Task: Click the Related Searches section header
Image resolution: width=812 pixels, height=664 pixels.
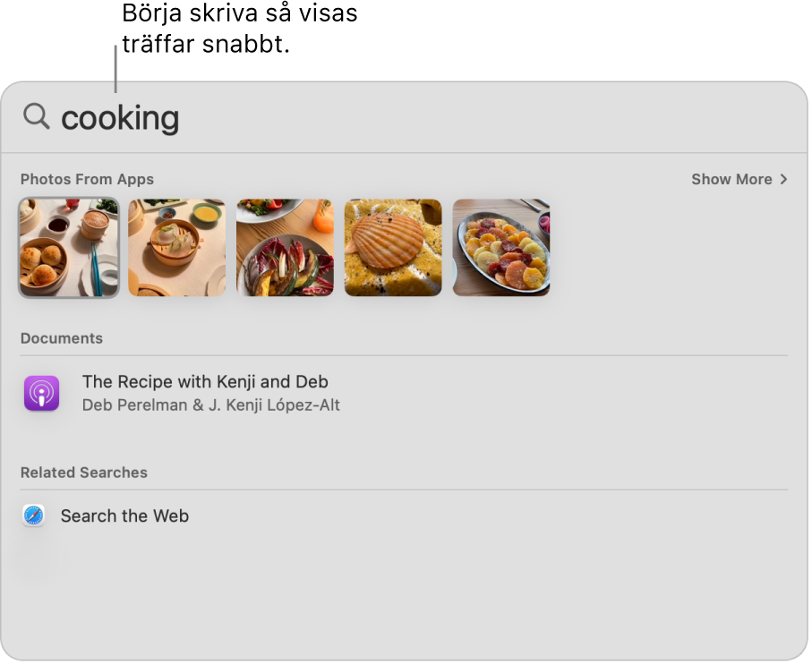Action: click(x=84, y=472)
